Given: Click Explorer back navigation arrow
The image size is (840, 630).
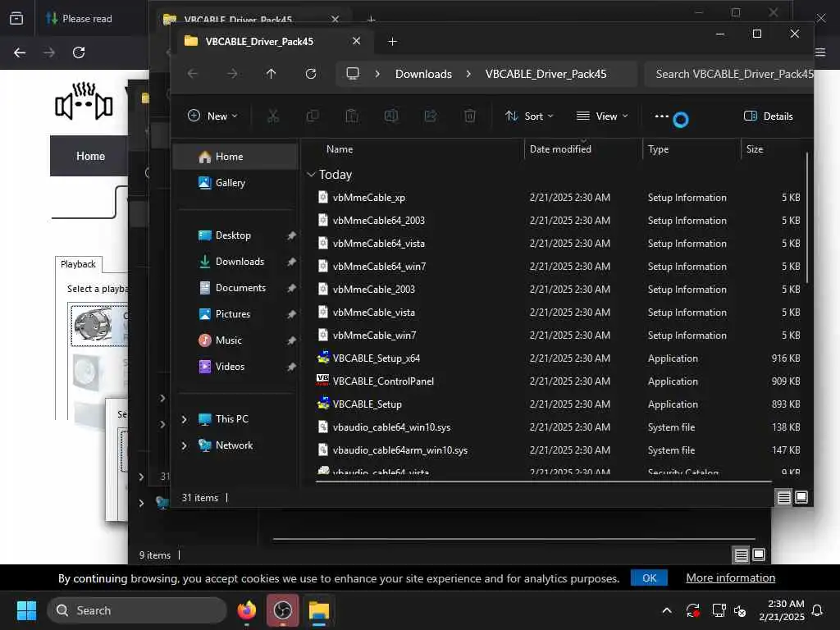Looking at the screenshot, I should point(193,74).
